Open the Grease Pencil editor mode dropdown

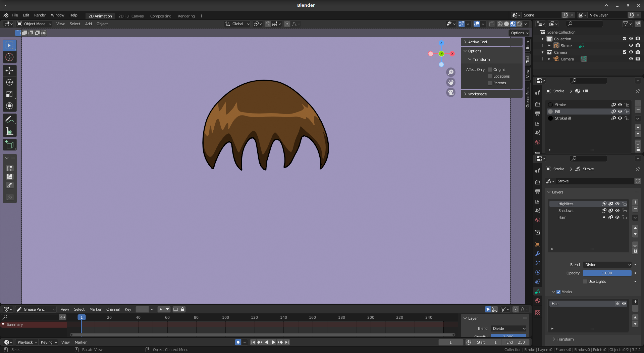36,309
